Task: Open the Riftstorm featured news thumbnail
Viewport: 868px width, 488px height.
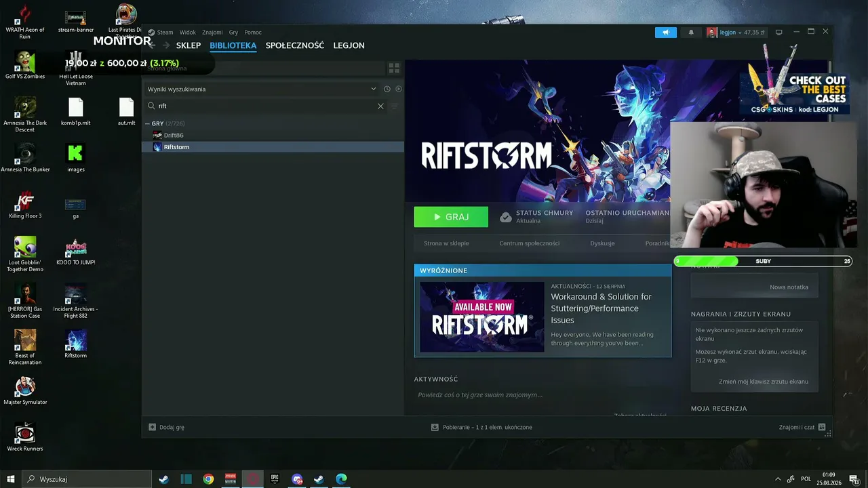Action: (x=482, y=317)
